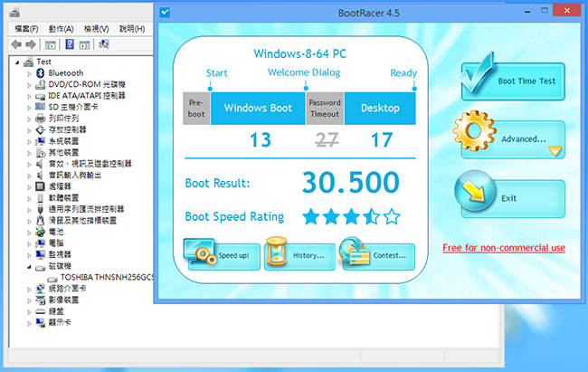Select the 滑鼠及其他指標裝置 mouse icon

40,221
